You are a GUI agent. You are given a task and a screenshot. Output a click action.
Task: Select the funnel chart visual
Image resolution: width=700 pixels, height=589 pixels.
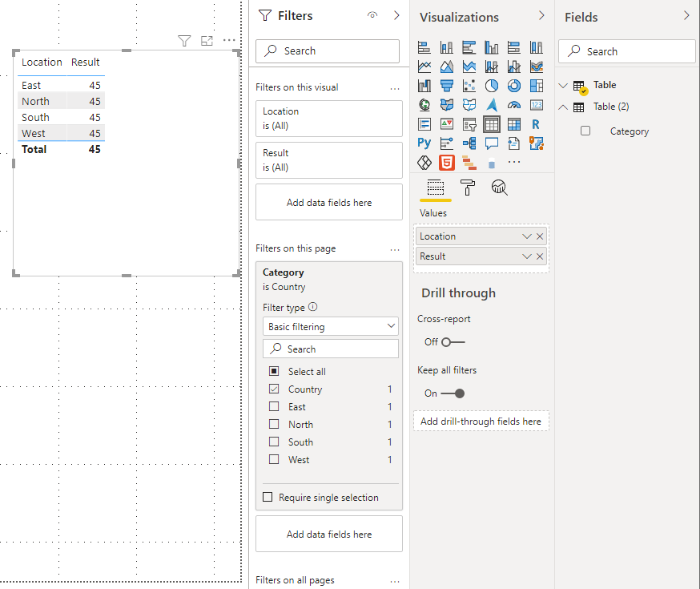click(x=446, y=86)
